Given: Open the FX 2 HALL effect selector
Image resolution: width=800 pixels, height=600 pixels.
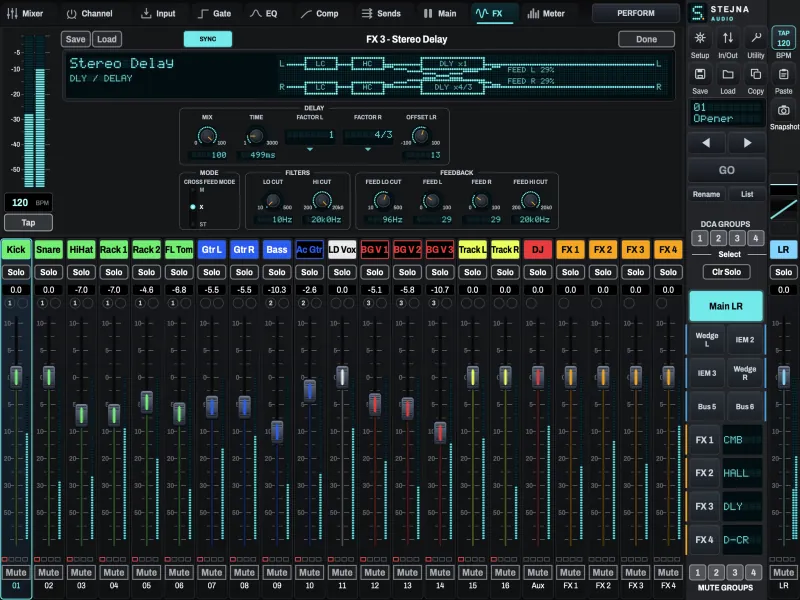Looking at the screenshot, I should pos(742,473).
